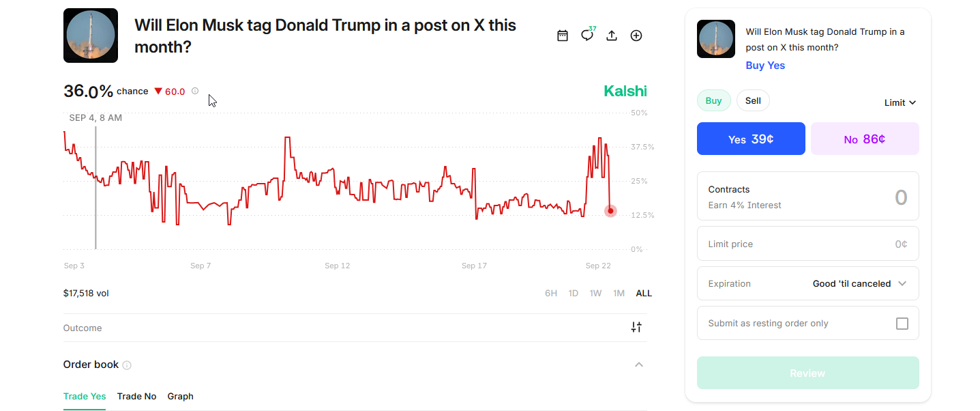Image resolution: width=980 pixels, height=411 pixels.
Task: Enable Submit as resting order only
Action: (x=902, y=324)
